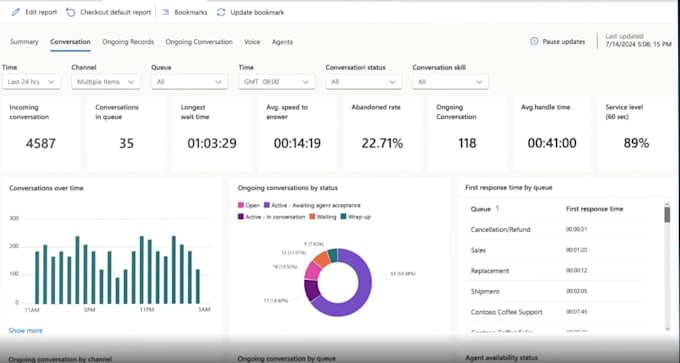
Task: Sort by the Queue column arrow
Action: (x=497, y=209)
